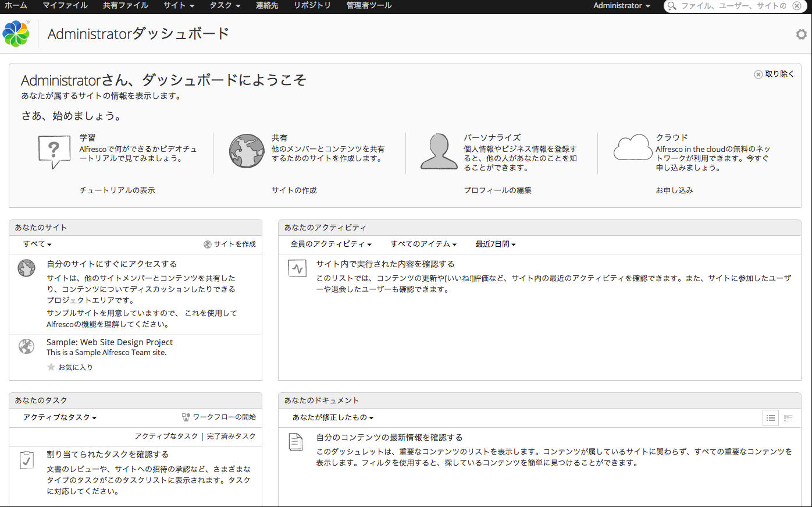The width and height of the screenshot is (812, 507).
Task: Click the document icon in あなたのドキュメント
Action: [x=296, y=442]
